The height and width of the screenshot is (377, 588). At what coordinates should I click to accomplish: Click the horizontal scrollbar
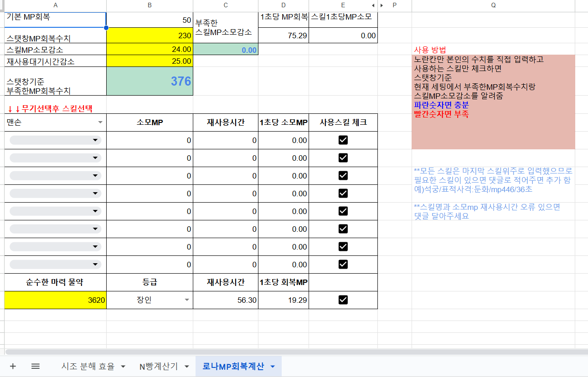click(x=296, y=352)
